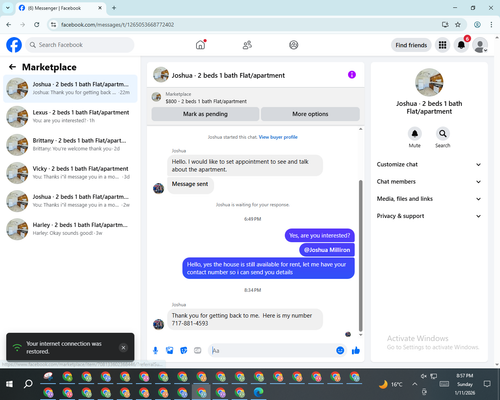Open the tab search dropdown arrow
Viewport: 500px width, 400px height.
(x=8, y=8)
